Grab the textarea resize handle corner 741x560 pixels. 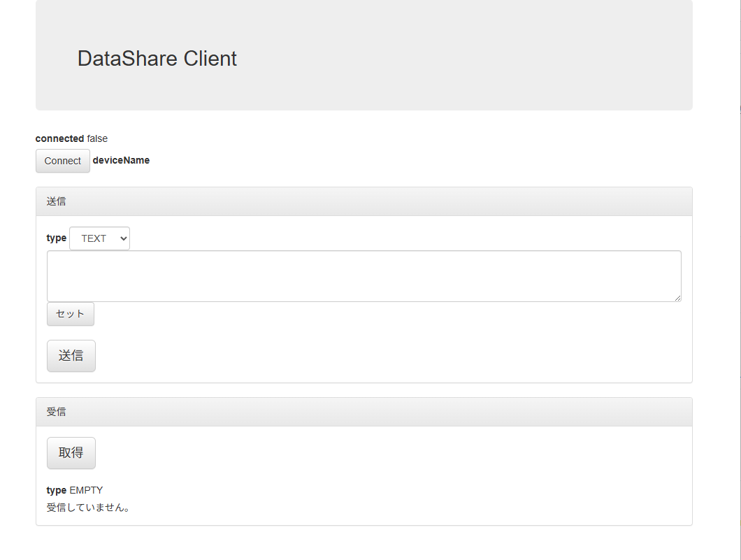[677, 299]
